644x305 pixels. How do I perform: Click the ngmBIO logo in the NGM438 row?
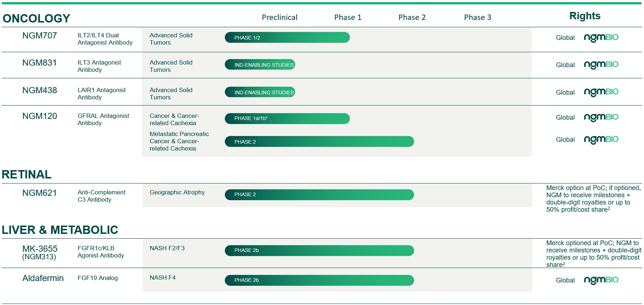tap(601, 92)
